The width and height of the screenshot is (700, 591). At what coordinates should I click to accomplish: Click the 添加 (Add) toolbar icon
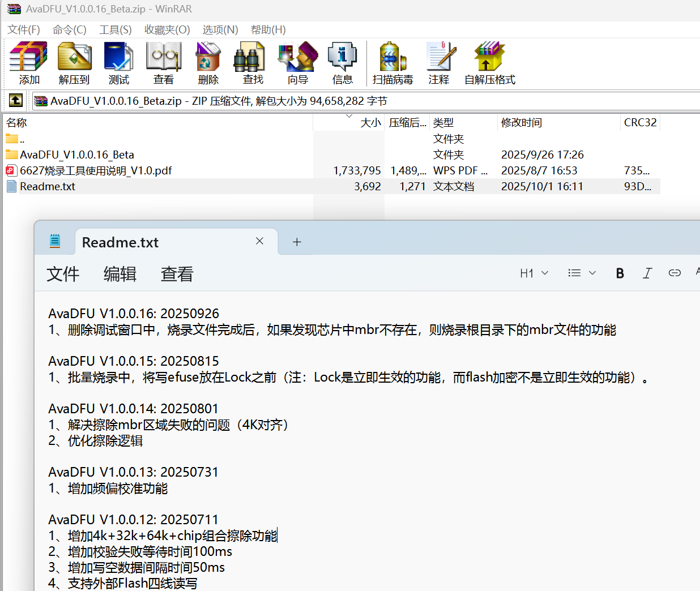coord(29,63)
